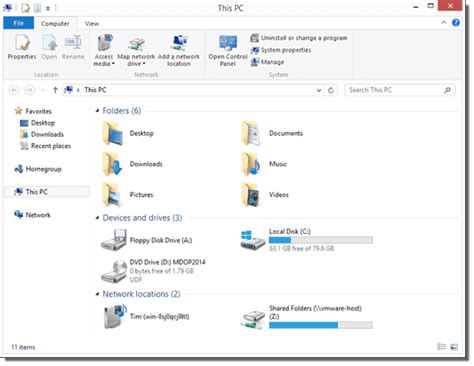Select Downloads under Favorites

click(42, 134)
